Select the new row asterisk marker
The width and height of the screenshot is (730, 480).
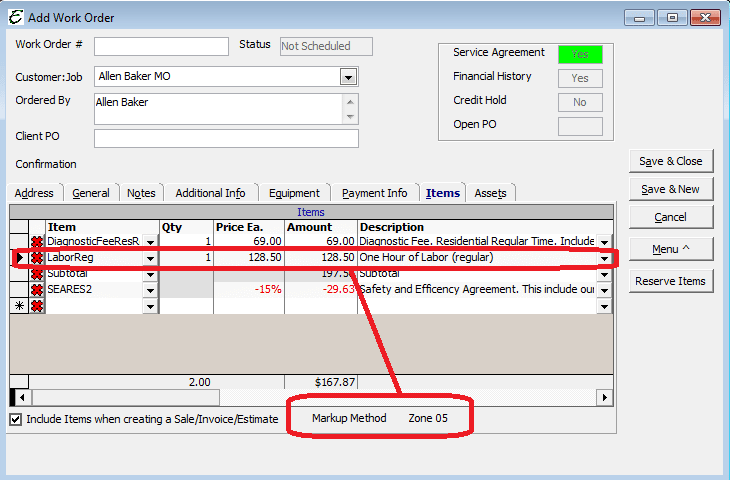(19, 306)
